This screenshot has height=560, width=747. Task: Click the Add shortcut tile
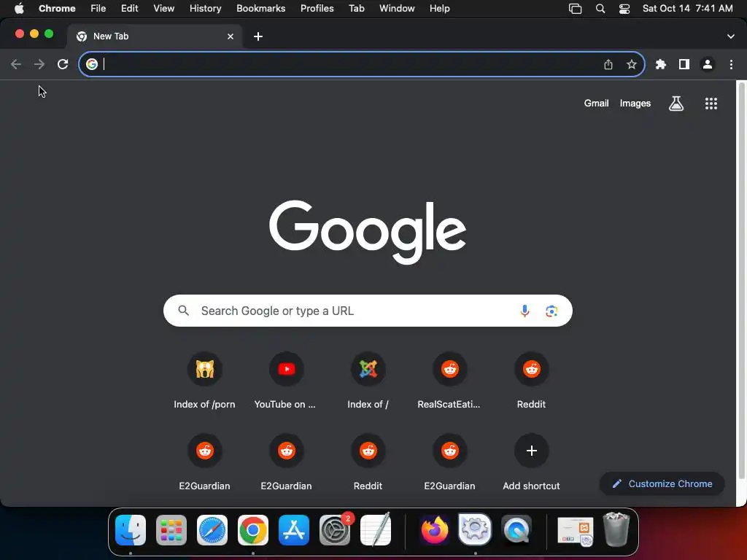coord(532,462)
